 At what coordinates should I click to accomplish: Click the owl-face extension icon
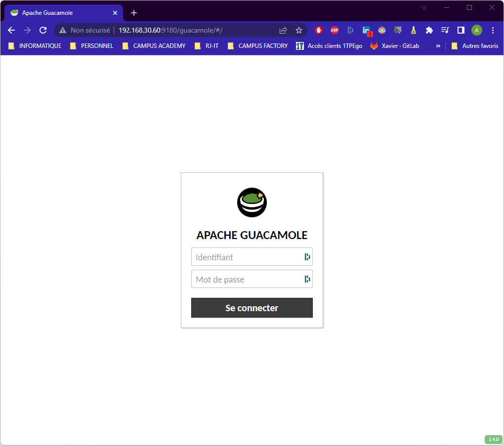pos(382,30)
